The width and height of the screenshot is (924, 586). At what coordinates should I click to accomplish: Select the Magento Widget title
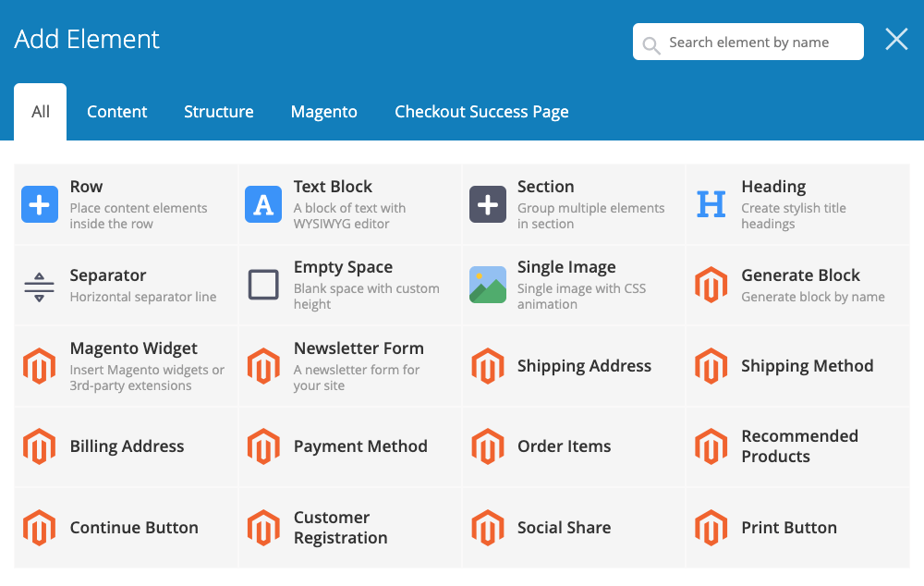coord(134,348)
